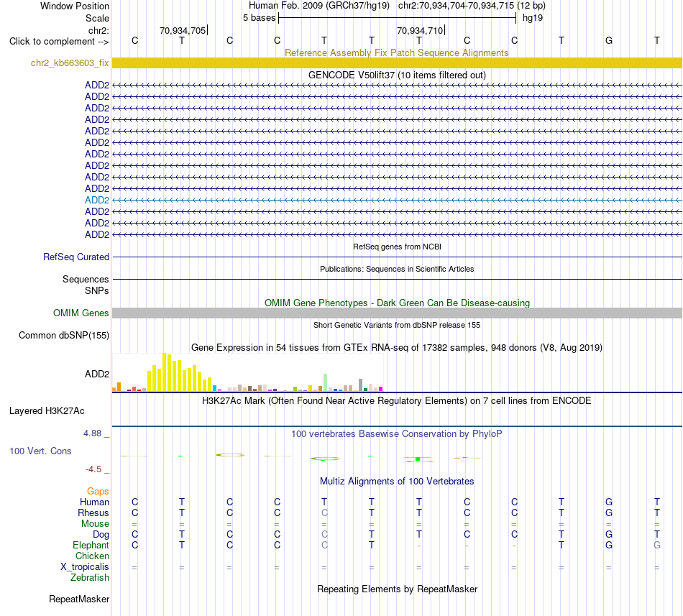
Task: Click the faded G ending the Elephant row
Action: 657,545
